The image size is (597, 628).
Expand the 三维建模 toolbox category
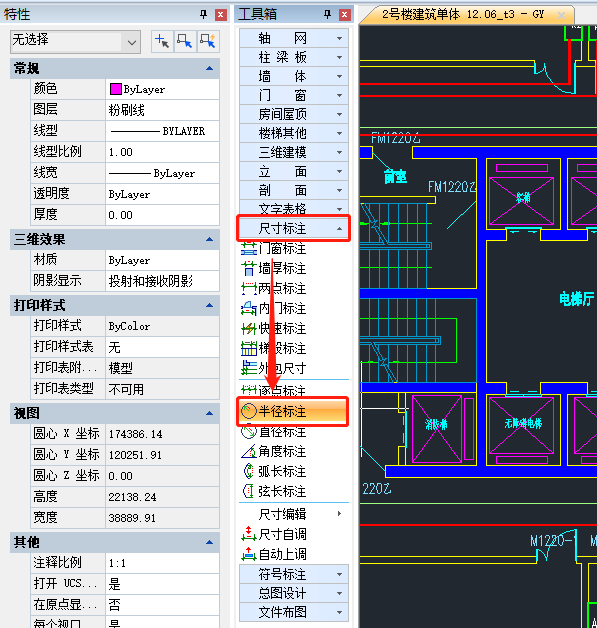tap(294, 152)
